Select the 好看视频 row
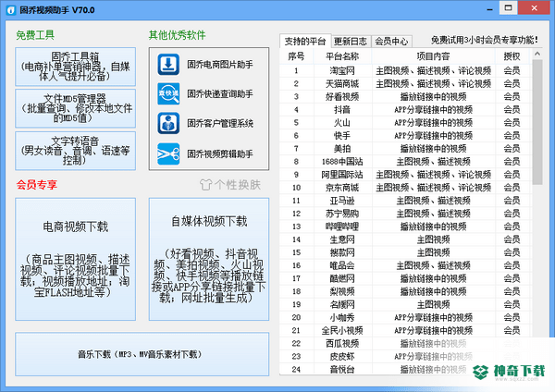 click(406, 96)
